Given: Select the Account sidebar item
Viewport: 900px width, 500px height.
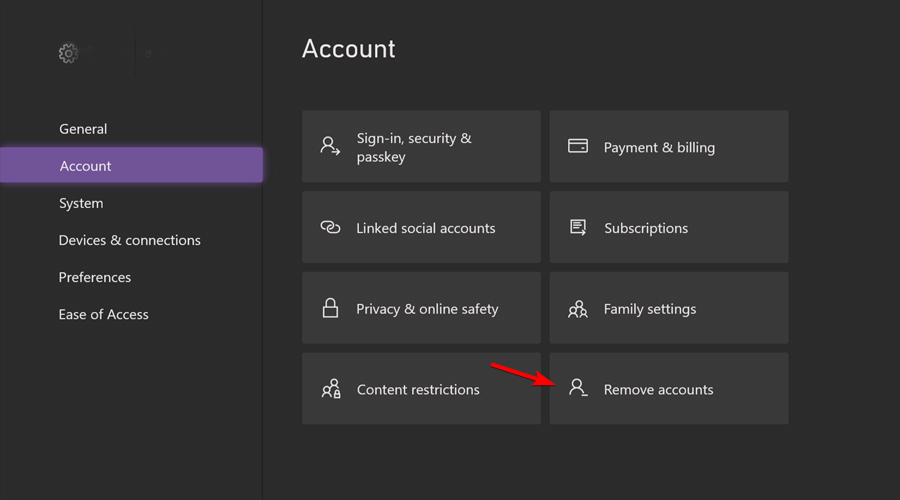Looking at the screenshot, I should pos(131,165).
